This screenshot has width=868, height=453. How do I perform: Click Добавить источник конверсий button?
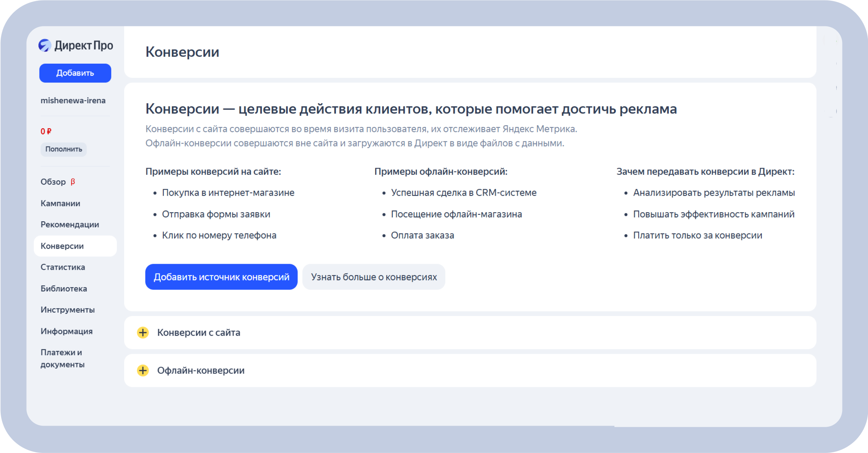coord(221,277)
